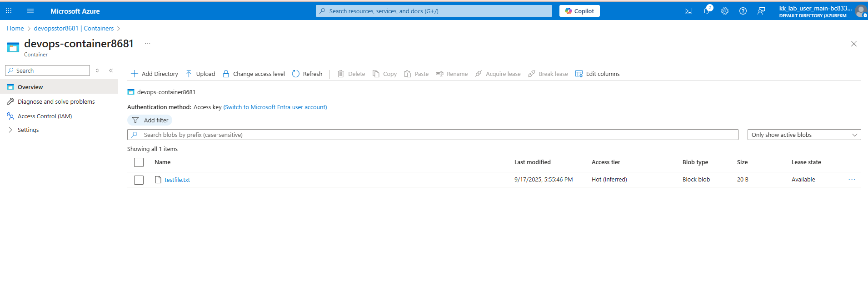Click the user account avatar
This screenshot has width=868, height=287.
pos(861,11)
